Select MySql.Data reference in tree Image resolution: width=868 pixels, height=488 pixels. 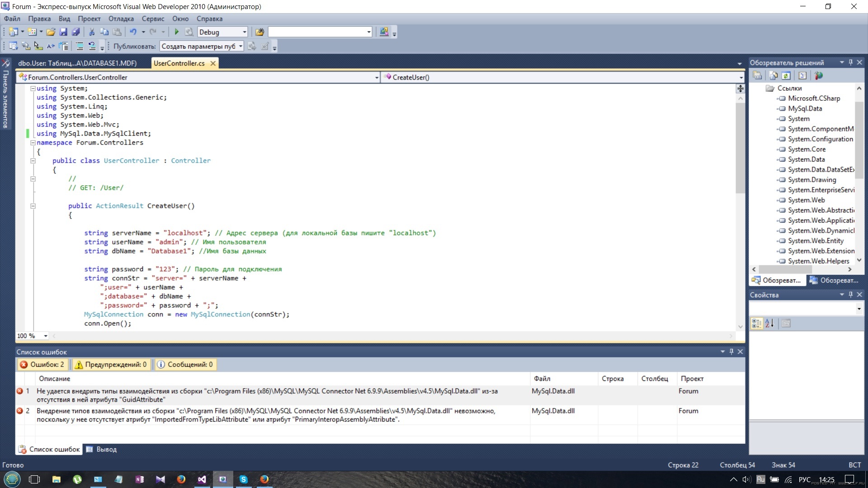tap(805, 108)
